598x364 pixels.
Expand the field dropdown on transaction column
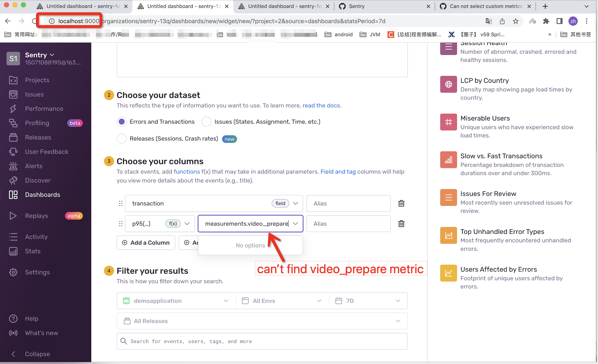pos(296,203)
